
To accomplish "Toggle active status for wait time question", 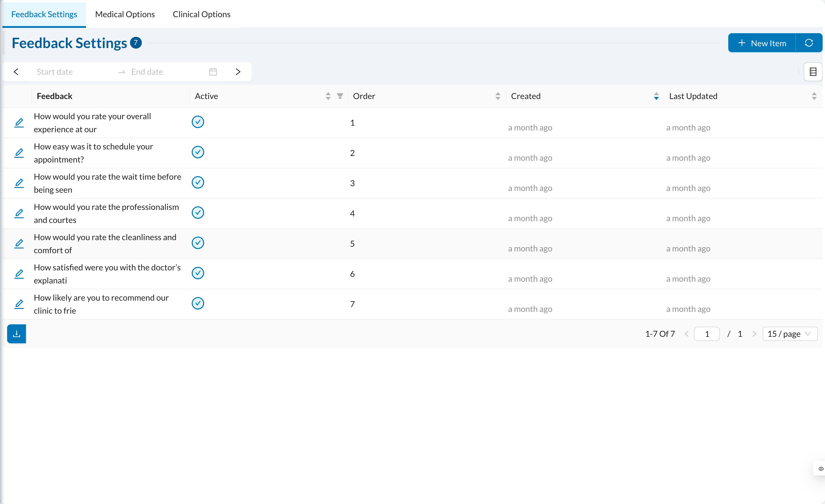I will [x=198, y=183].
